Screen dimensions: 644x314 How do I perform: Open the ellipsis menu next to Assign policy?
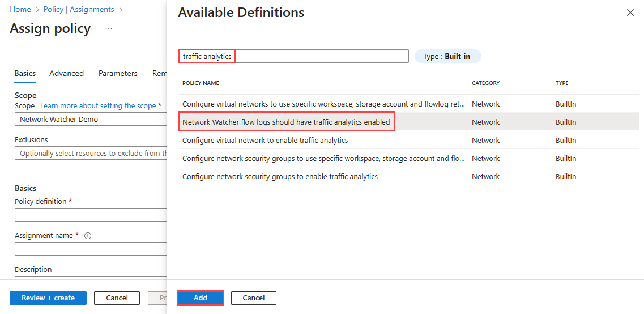109,28
